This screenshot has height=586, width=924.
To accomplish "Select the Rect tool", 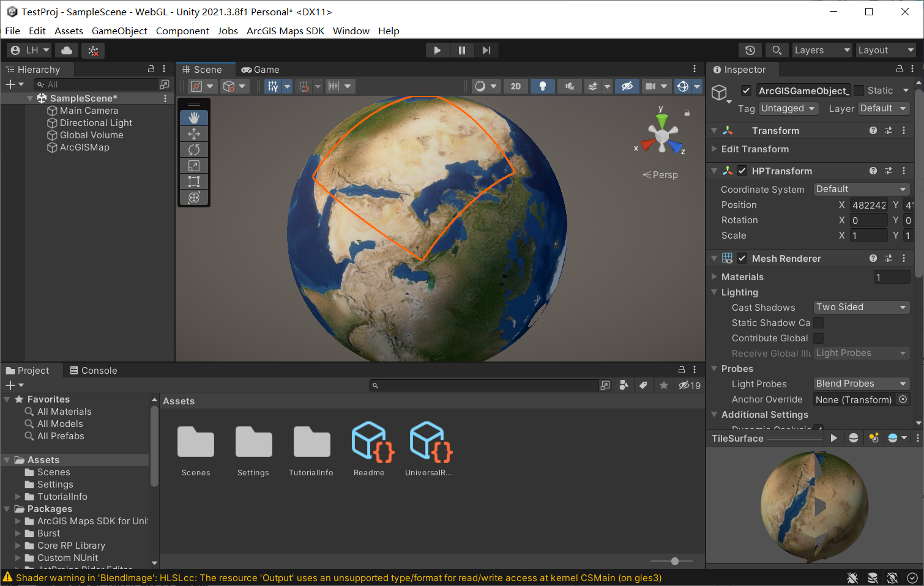I will pyautogui.click(x=194, y=181).
